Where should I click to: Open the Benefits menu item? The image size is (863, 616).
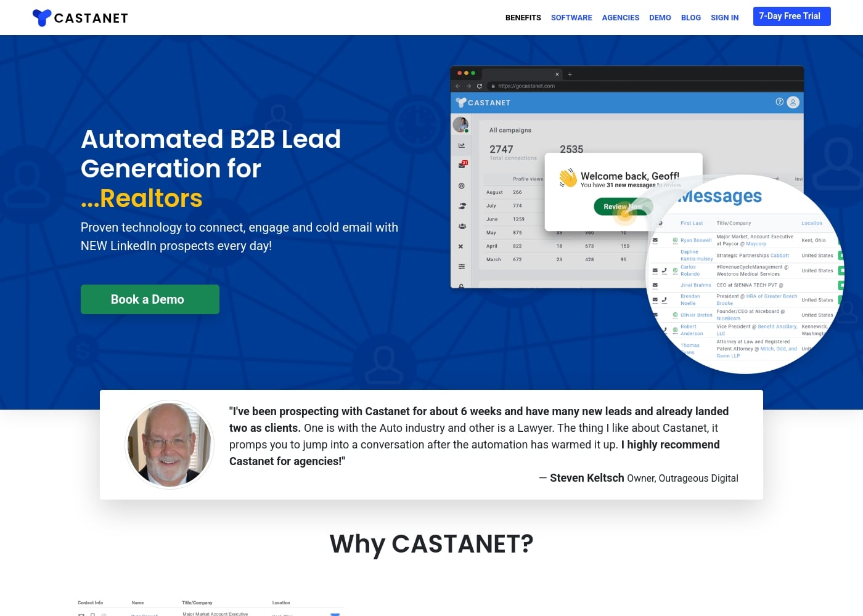point(523,18)
